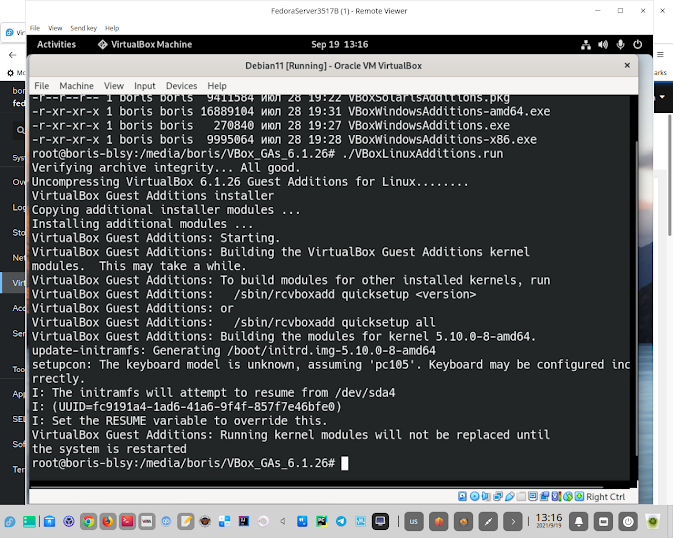Open the yellow notes editor icon in taskbar
The image size is (673, 538).
tap(186, 521)
